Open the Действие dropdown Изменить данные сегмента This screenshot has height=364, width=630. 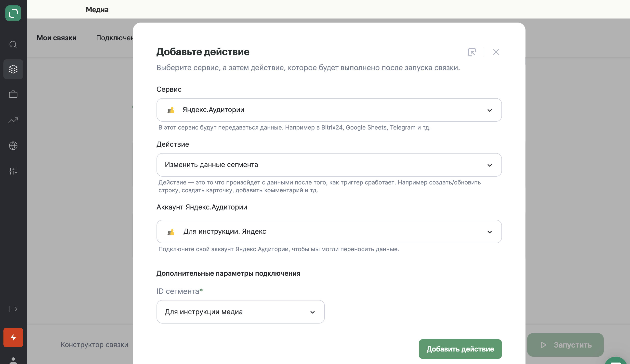(x=329, y=165)
